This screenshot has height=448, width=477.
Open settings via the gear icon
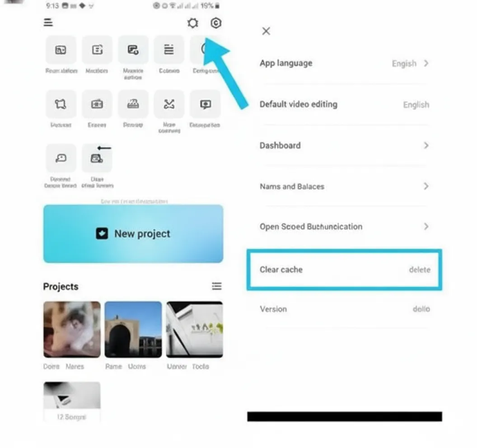192,23
